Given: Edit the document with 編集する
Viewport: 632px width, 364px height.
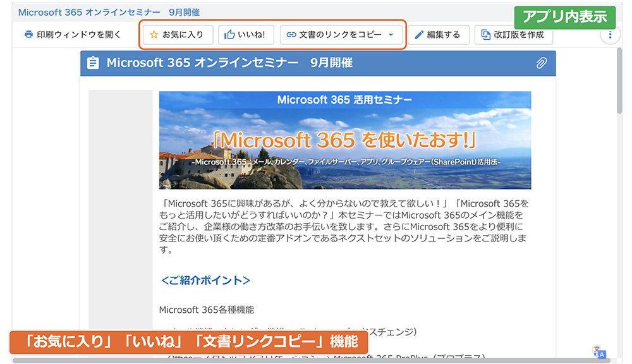Looking at the screenshot, I should [439, 35].
